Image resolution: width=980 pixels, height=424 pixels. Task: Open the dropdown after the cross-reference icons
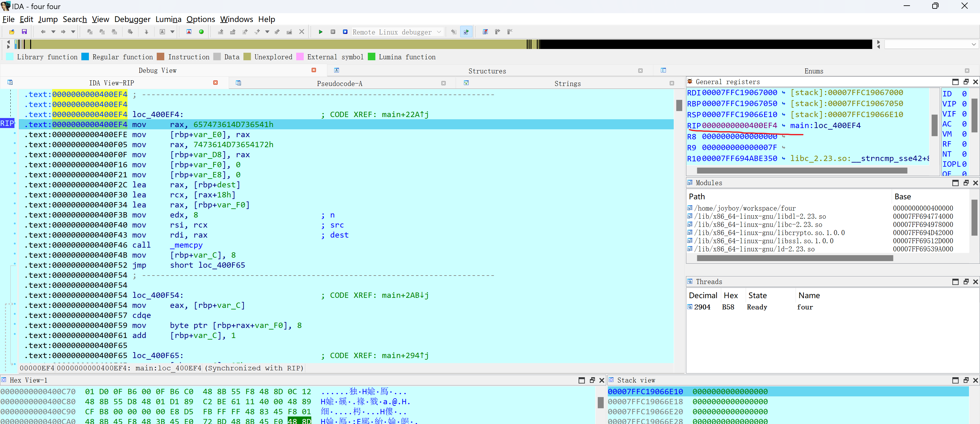click(x=267, y=32)
